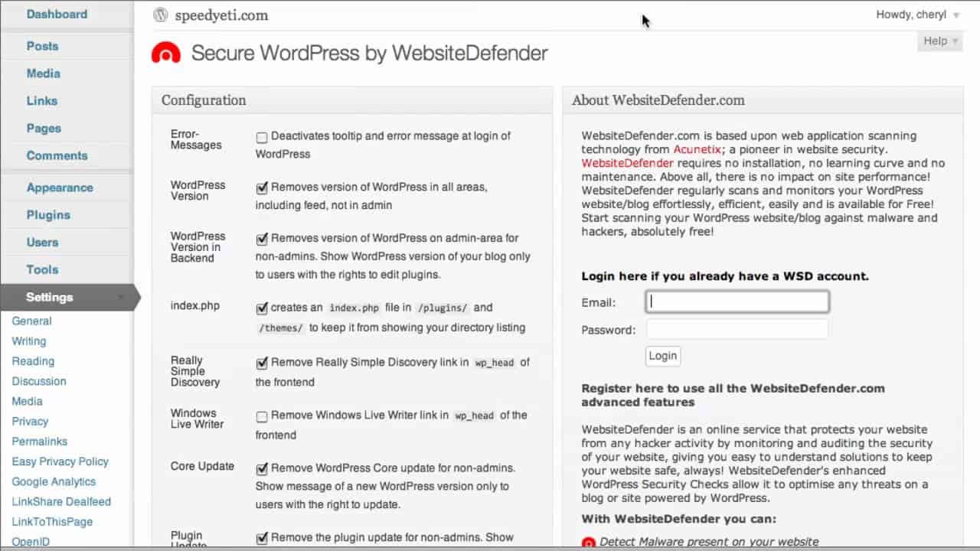Uncheck the WordPress Version removal checkbox
Viewport: 980px width, 551px height.
coord(262,187)
